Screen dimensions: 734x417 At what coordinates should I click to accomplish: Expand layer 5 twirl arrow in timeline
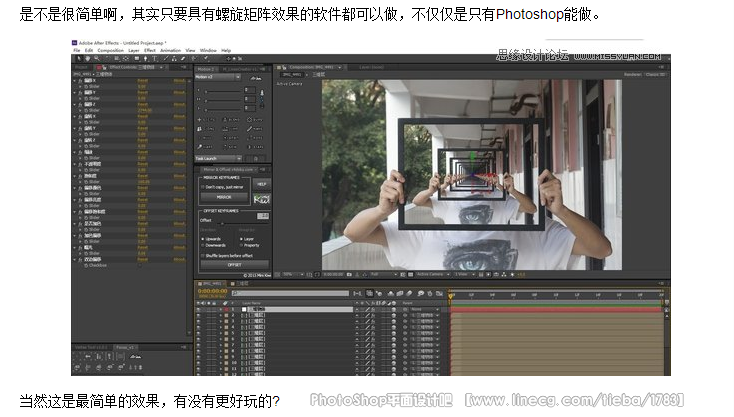point(220,333)
